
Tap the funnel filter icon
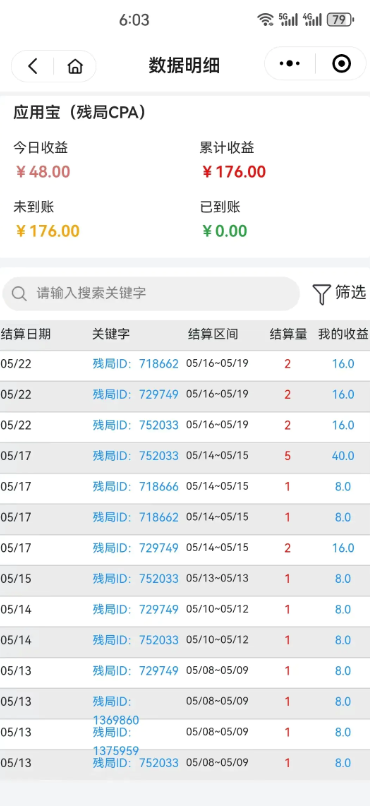(x=321, y=294)
